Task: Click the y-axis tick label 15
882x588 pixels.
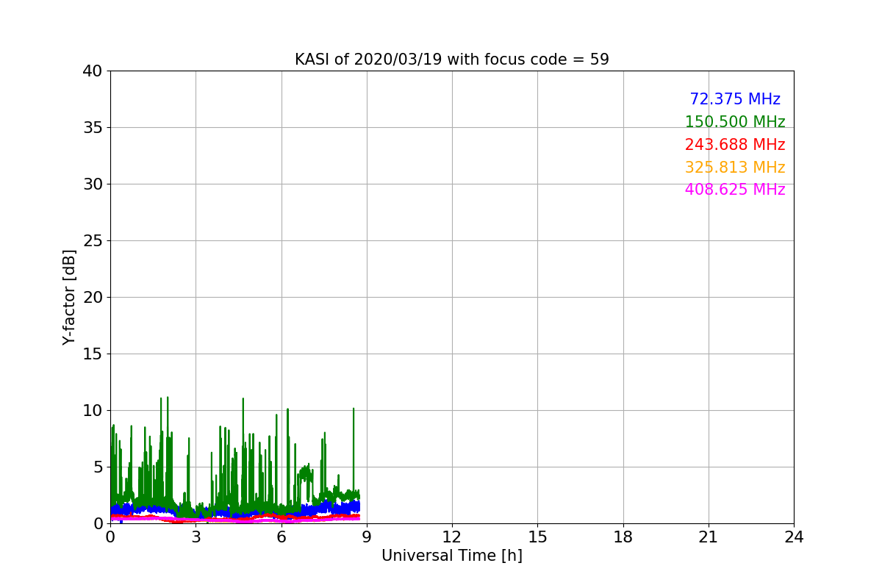Action: pyautogui.click(x=93, y=354)
